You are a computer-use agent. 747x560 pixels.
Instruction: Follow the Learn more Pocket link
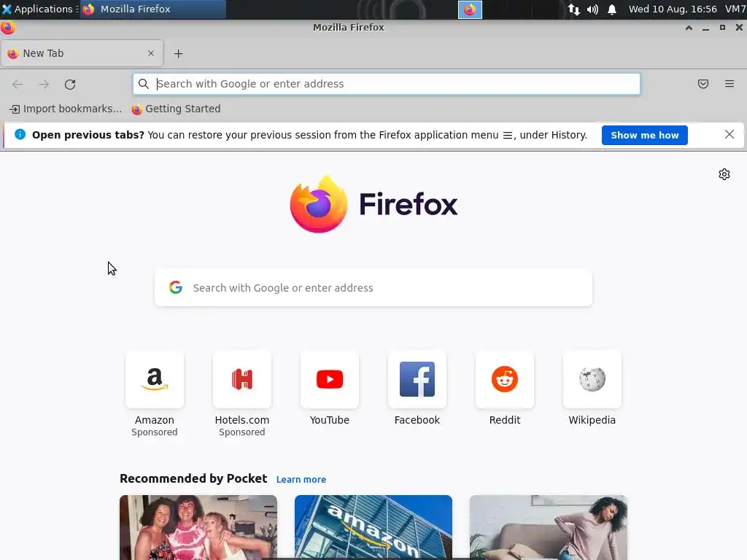coord(301,480)
